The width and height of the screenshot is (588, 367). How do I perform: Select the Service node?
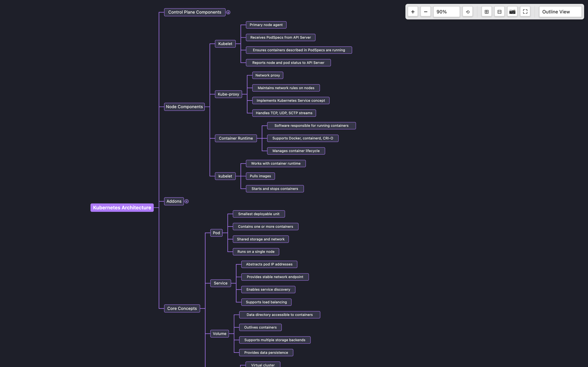point(220,283)
